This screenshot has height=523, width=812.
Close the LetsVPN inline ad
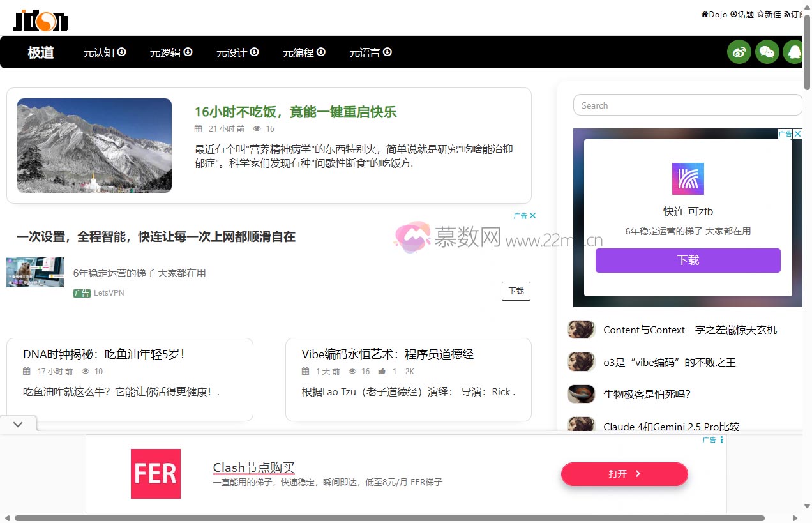point(532,216)
